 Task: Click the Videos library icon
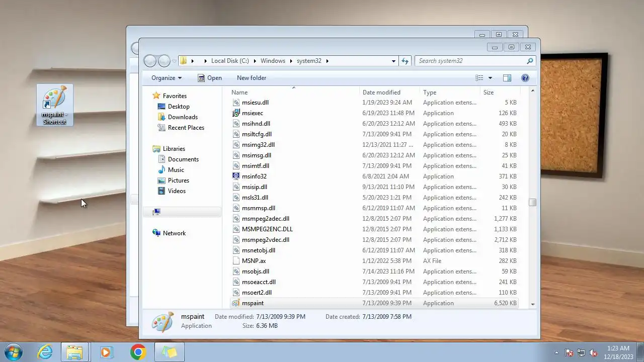pyautogui.click(x=162, y=191)
